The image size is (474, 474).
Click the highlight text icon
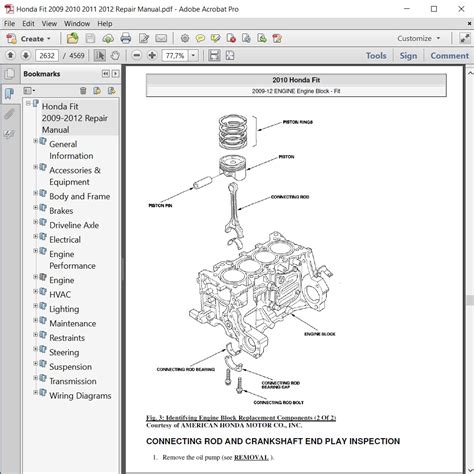(216, 39)
